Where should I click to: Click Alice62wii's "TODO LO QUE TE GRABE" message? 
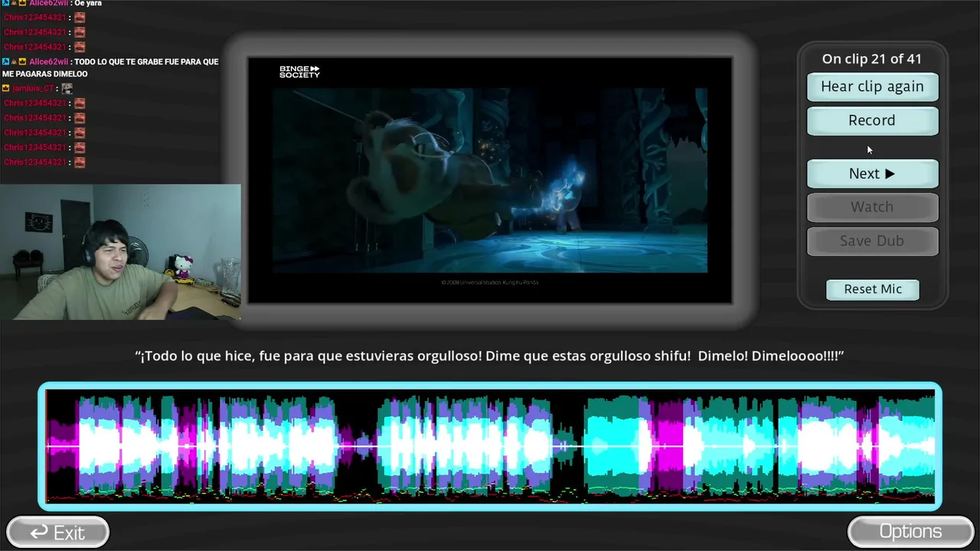tap(110, 67)
